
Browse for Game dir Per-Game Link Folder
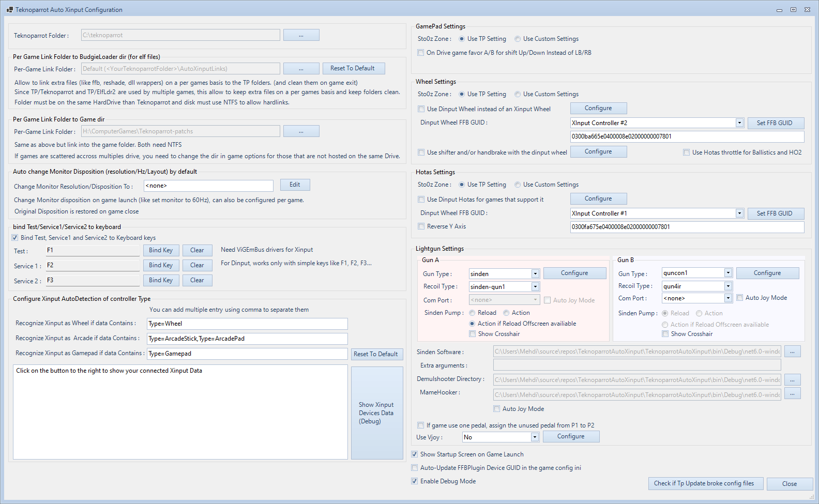(301, 131)
